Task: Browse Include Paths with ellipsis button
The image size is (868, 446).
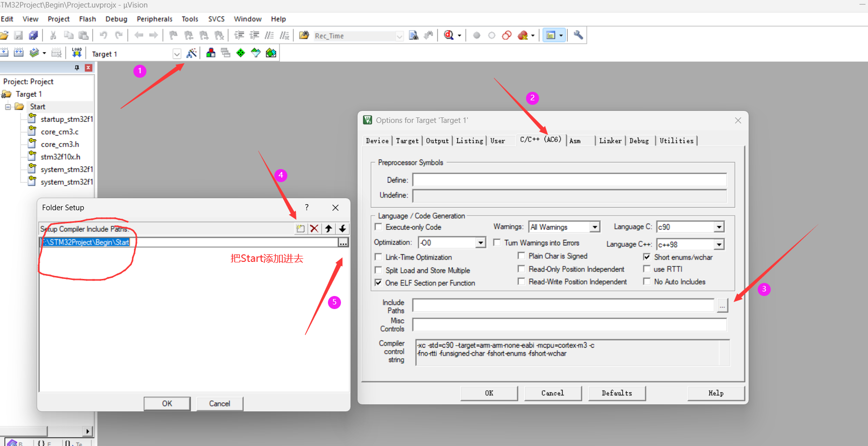Action: pos(722,305)
